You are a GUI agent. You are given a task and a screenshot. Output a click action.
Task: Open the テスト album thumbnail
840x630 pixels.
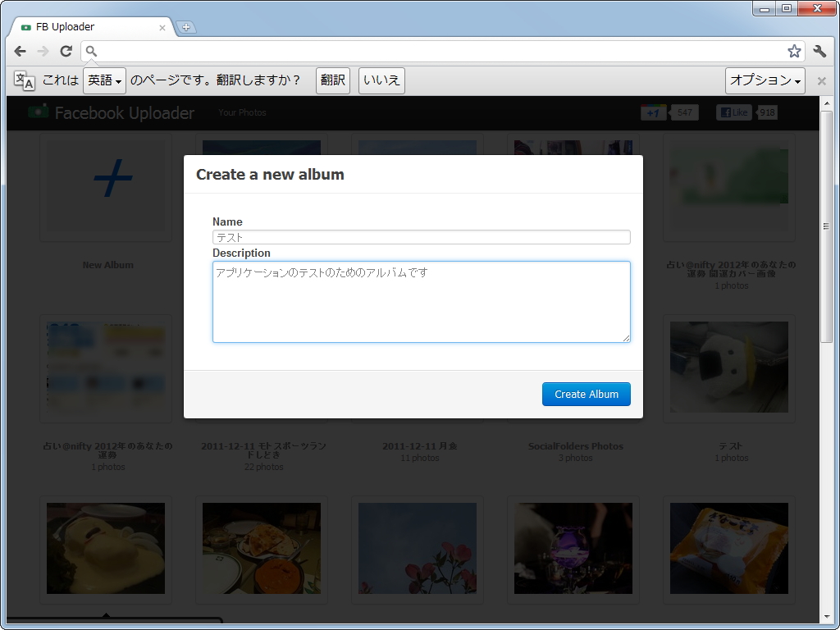coord(728,367)
